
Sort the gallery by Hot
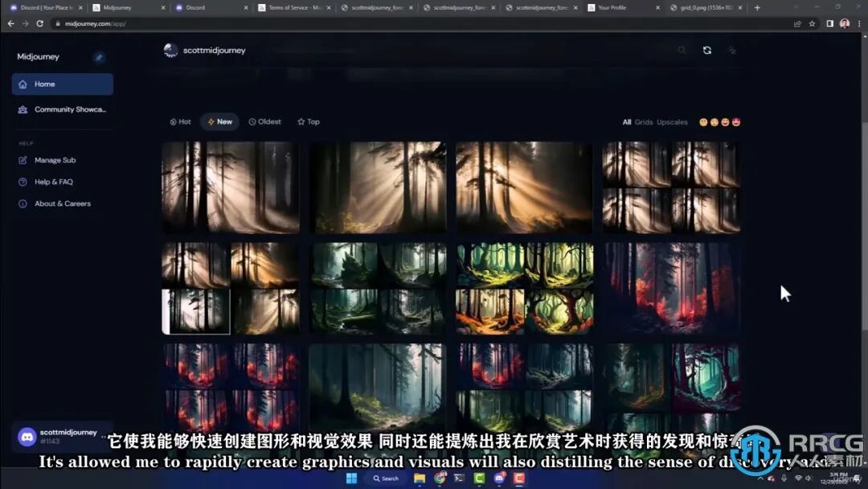point(181,121)
